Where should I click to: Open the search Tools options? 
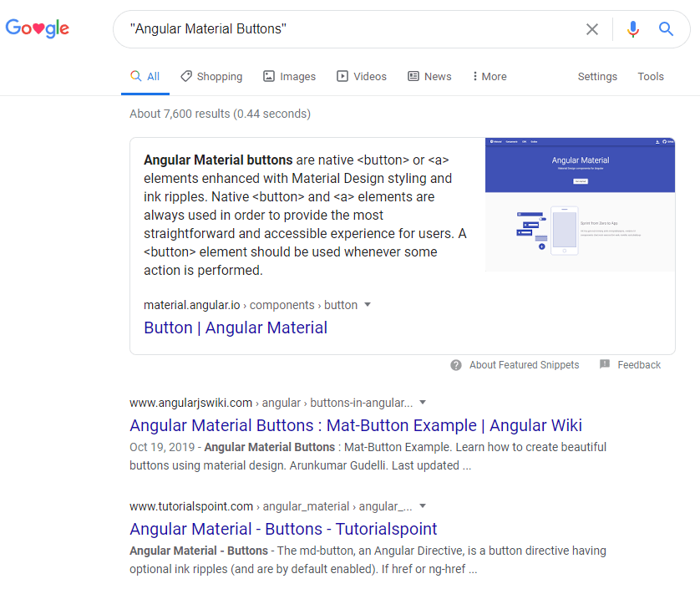click(651, 76)
